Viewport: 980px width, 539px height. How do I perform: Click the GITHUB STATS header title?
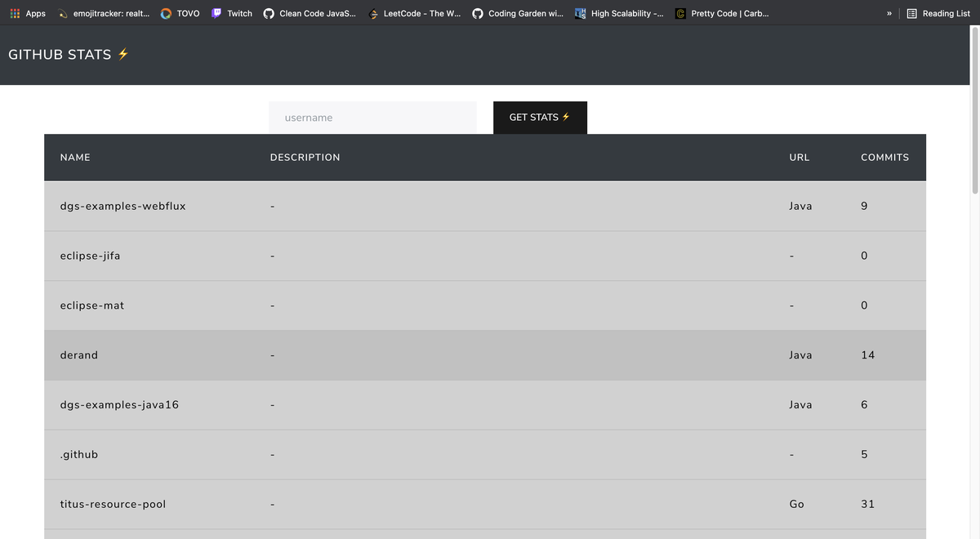pyautogui.click(x=69, y=55)
